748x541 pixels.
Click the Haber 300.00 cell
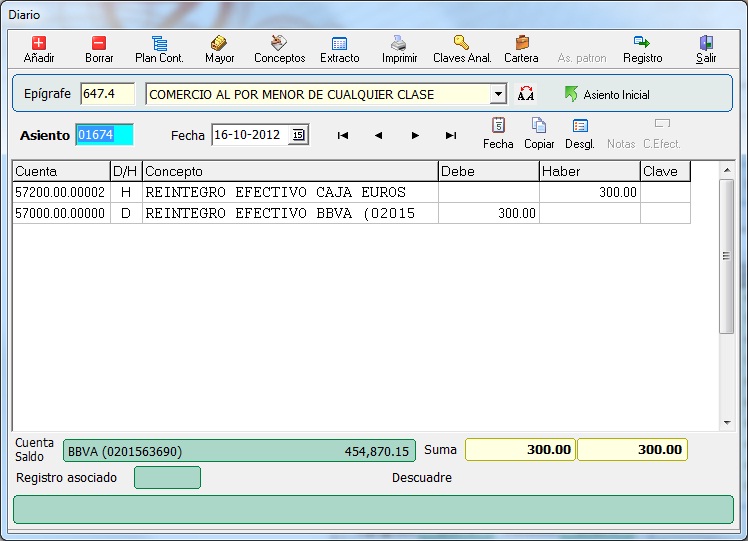590,192
